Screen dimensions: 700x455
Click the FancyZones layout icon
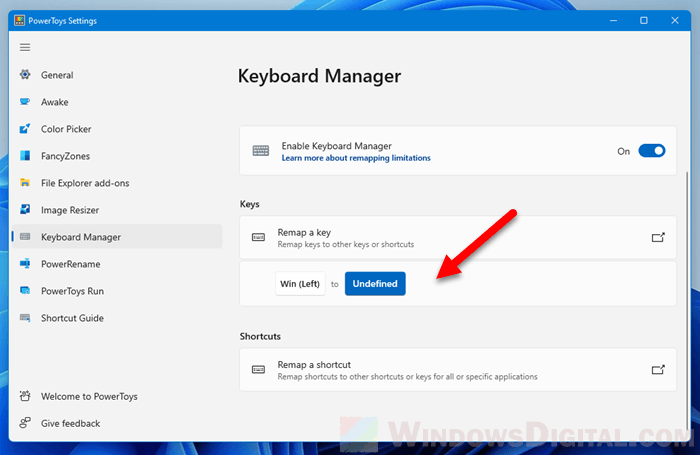(x=25, y=156)
